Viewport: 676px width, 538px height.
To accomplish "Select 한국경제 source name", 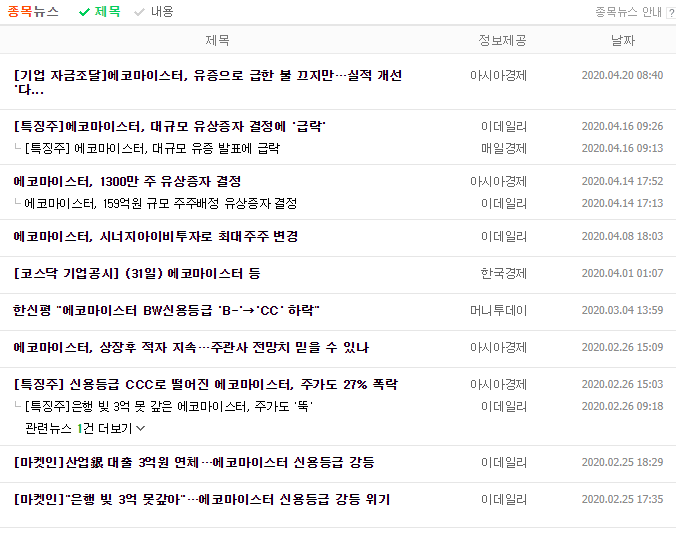I will (504, 273).
